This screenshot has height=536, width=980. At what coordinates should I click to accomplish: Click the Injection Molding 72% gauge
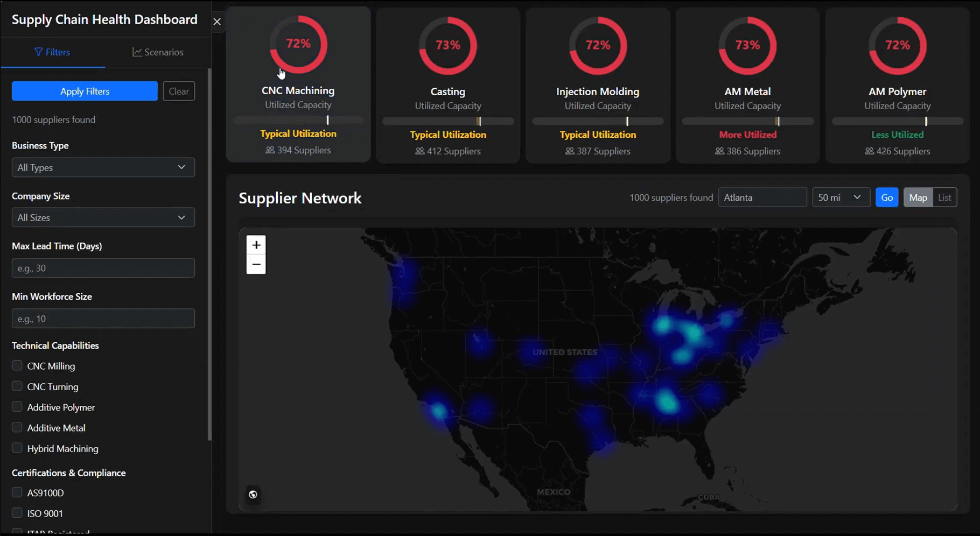click(598, 45)
